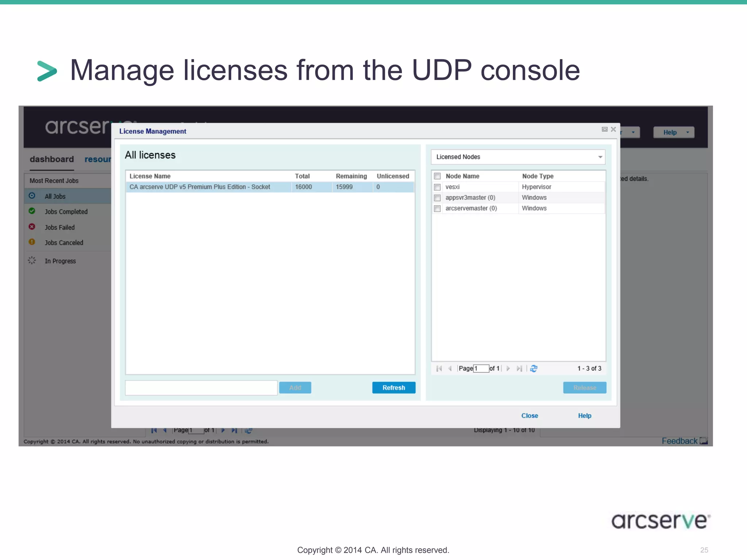Toggle the select-all Node Name header checkbox
The width and height of the screenshot is (747, 560).
[437, 176]
